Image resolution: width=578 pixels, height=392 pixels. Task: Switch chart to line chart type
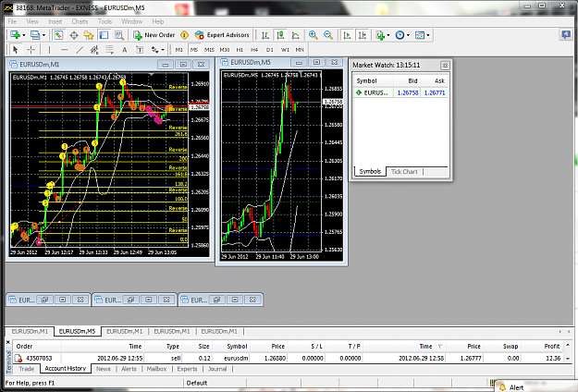coord(296,35)
